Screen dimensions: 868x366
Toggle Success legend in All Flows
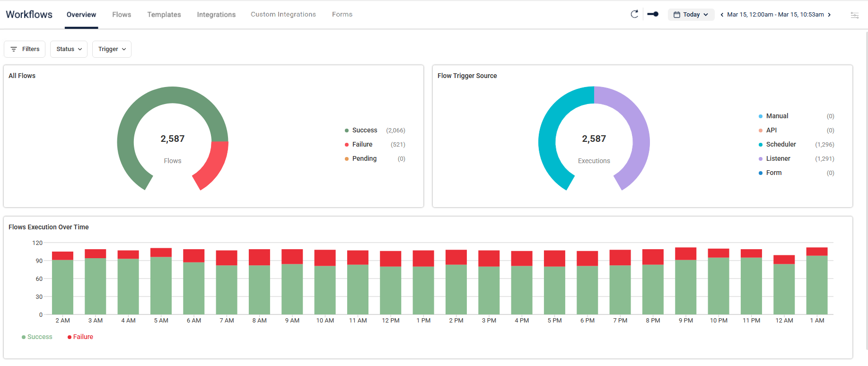click(375, 130)
